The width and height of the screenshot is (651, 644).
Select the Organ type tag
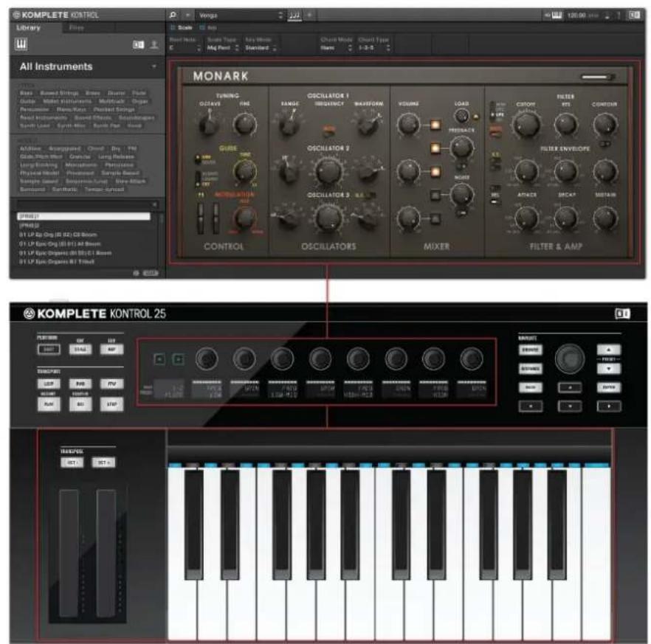(x=140, y=101)
